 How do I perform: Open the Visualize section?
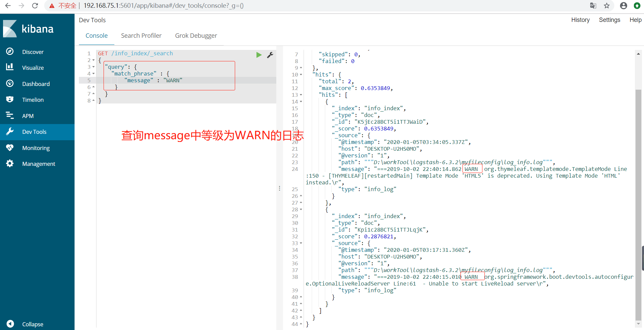pyautogui.click(x=33, y=67)
